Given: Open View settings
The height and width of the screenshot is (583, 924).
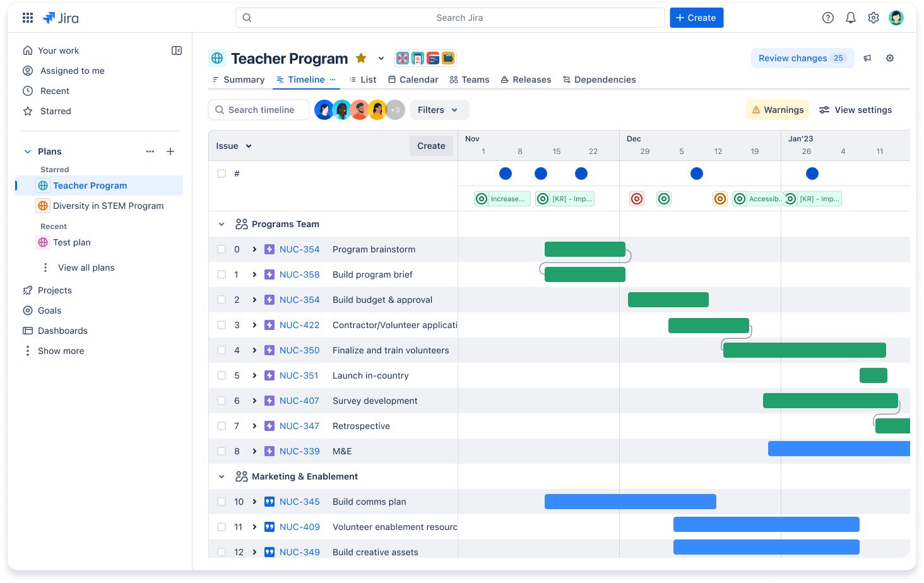Looking at the screenshot, I should (x=855, y=110).
